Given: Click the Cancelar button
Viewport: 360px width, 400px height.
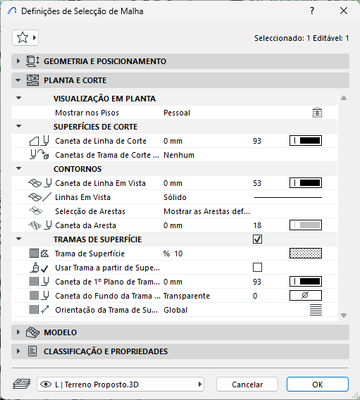Looking at the screenshot, I should (x=247, y=384).
